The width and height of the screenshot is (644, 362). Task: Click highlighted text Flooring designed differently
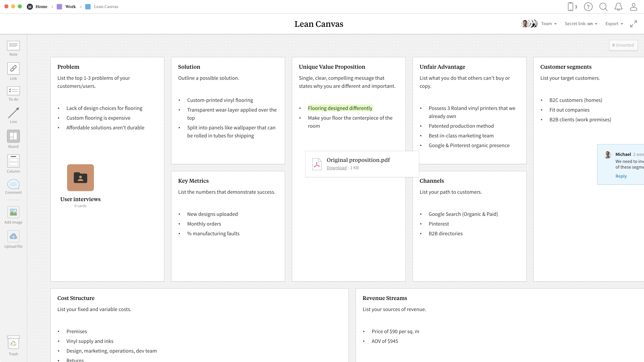click(340, 108)
